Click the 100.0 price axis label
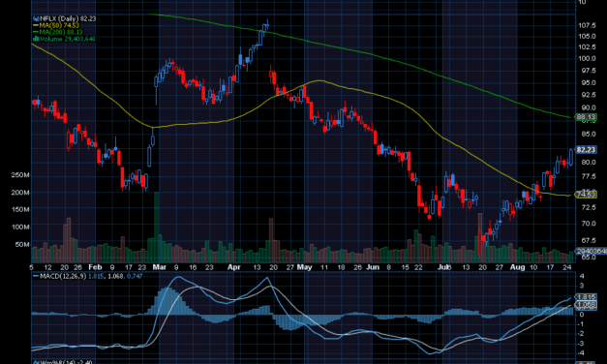Screen dimensions: 607x364 tap(587, 59)
